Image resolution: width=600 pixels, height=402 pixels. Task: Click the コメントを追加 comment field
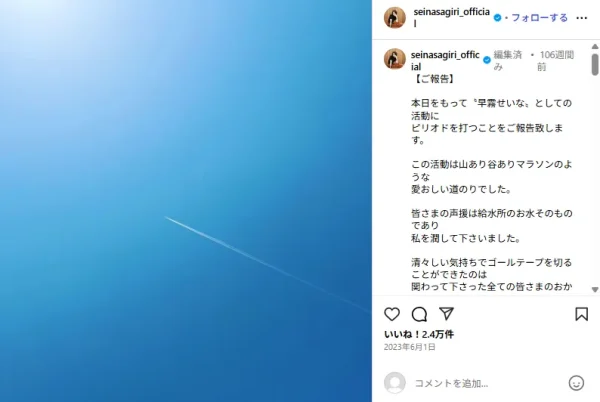tap(486, 383)
